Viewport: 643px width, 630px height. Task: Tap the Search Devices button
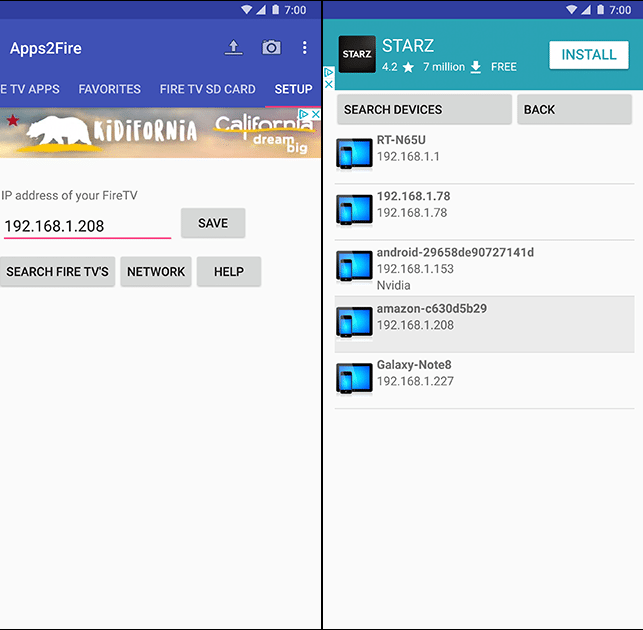[424, 109]
